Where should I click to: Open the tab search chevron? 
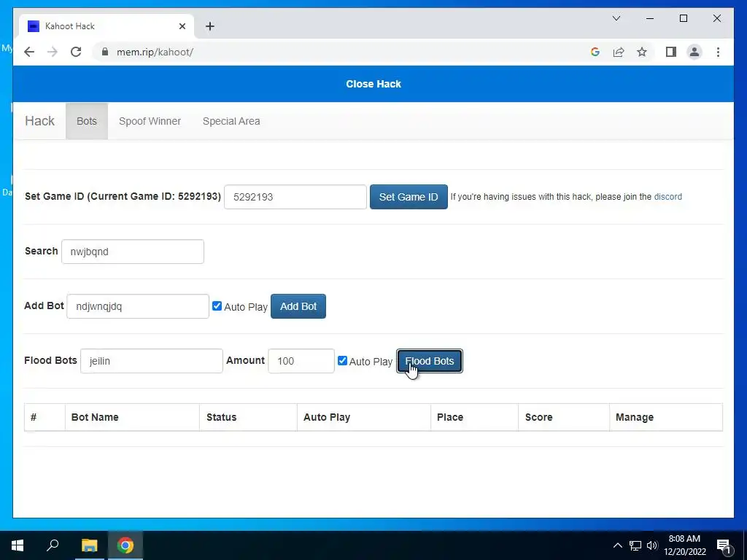[616, 18]
